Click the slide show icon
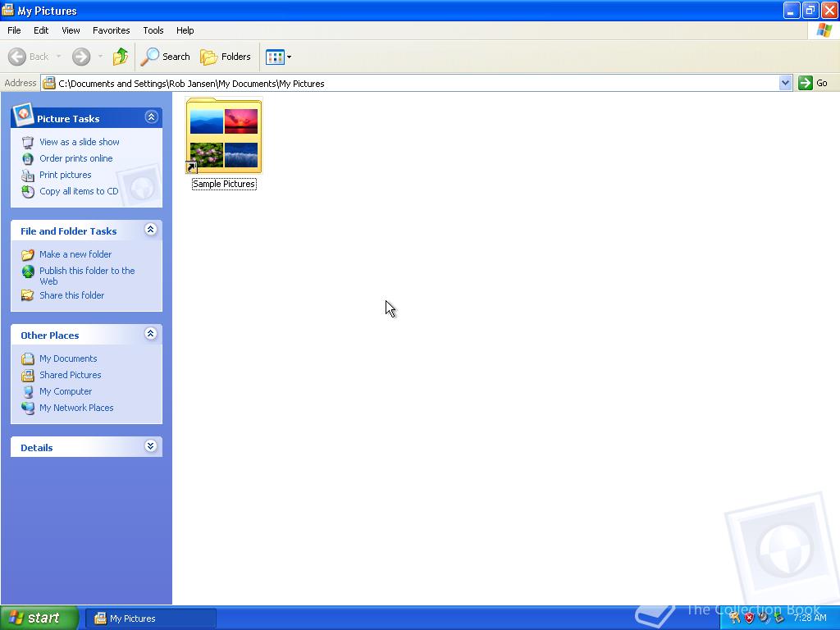The image size is (840, 630). [x=28, y=143]
